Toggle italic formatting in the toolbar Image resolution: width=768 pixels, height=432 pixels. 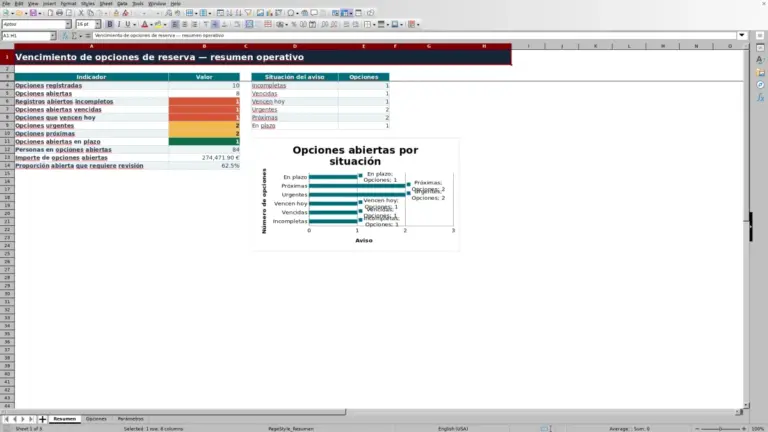(119, 24)
